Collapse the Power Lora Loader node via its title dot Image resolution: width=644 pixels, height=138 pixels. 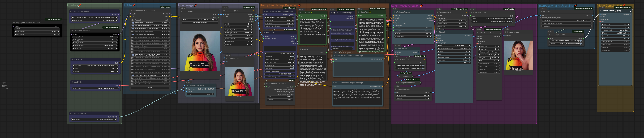click(x=131, y=10)
